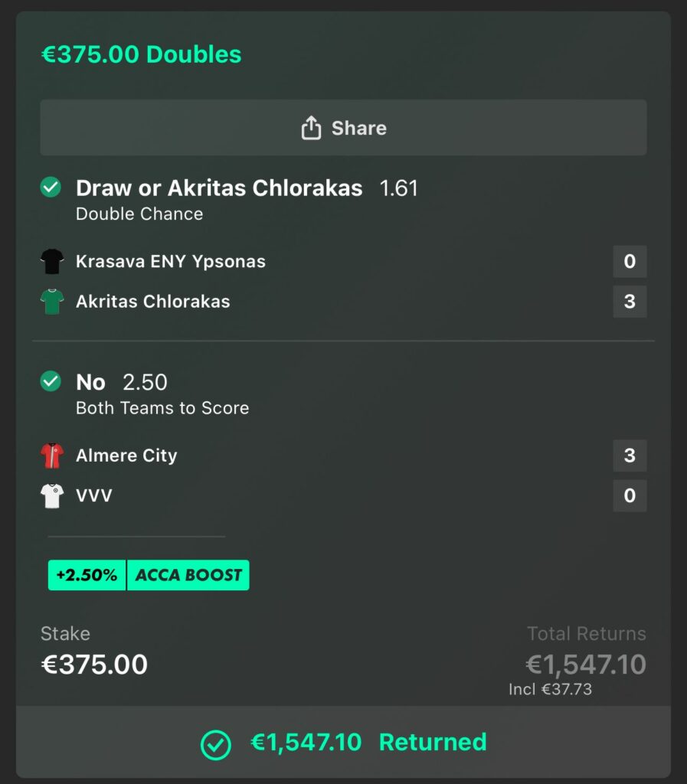Tap the €1,547.10 Returned status bar
The image size is (687, 784).
[343, 743]
